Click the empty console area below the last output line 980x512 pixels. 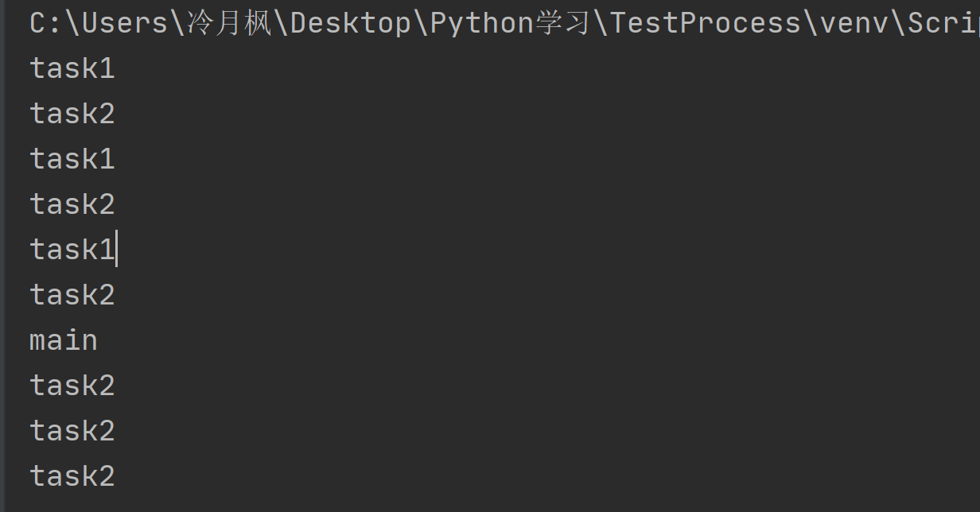(490, 502)
